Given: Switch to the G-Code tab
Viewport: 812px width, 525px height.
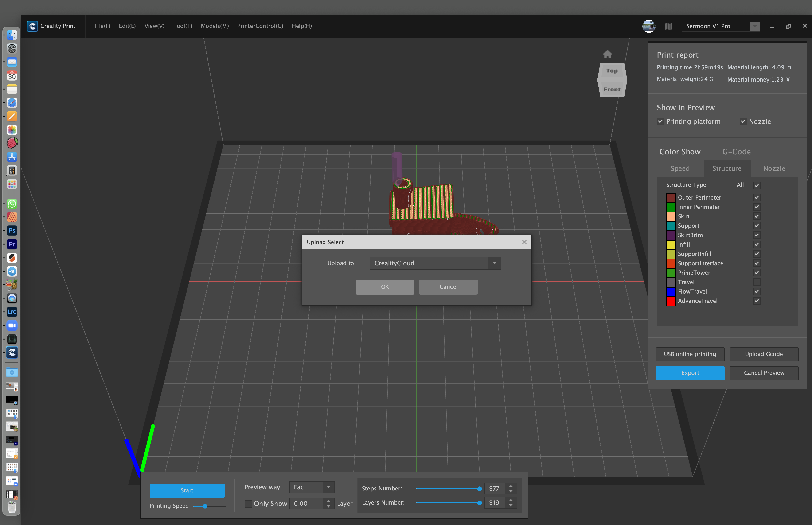Looking at the screenshot, I should (736, 152).
